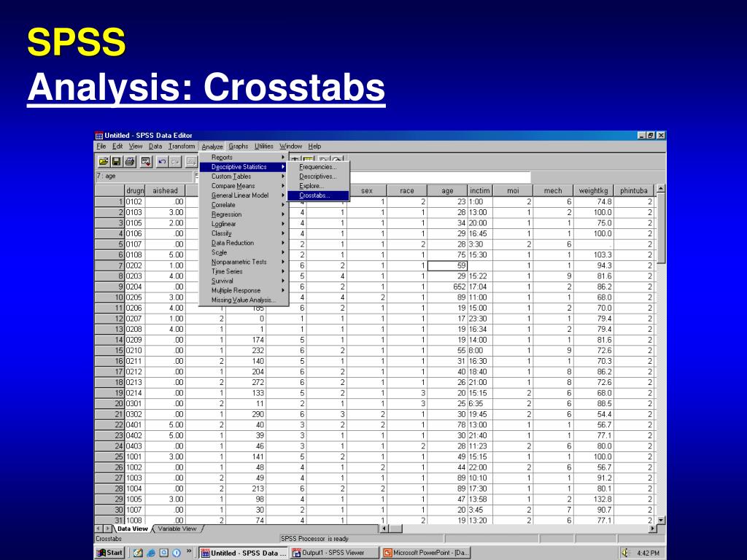The height and width of the screenshot is (560, 747).
Task: Click the drugn cell '0401'
Action: (x=135, y=425)
